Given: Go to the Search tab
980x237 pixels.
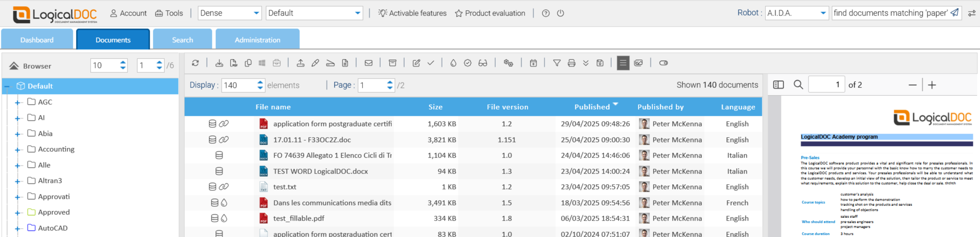Looking at the screenshot, I should [x=183, y=39].
